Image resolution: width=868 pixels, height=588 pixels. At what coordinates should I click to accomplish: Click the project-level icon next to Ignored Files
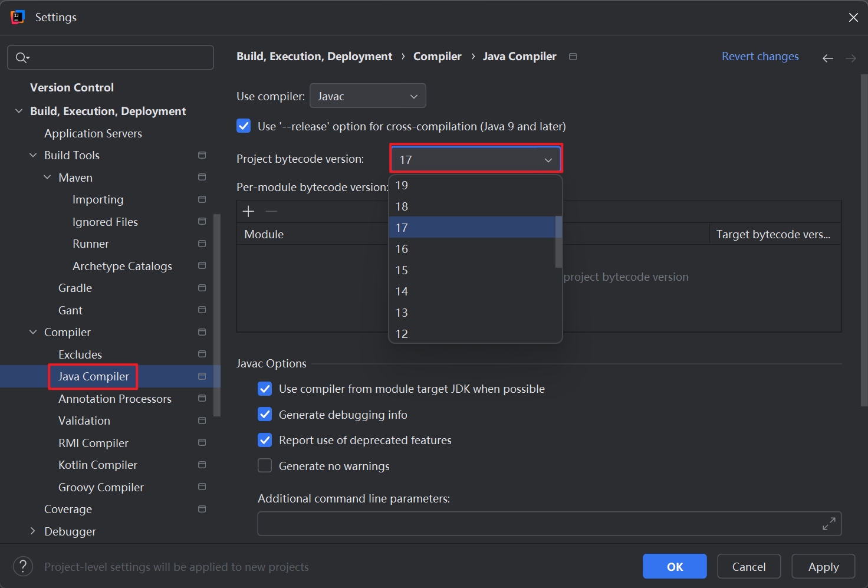(202, 221)
